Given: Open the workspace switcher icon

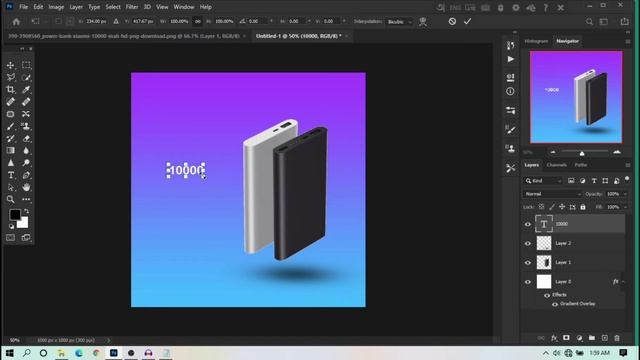Looking at the screenshot, I should tap(604, 22).
